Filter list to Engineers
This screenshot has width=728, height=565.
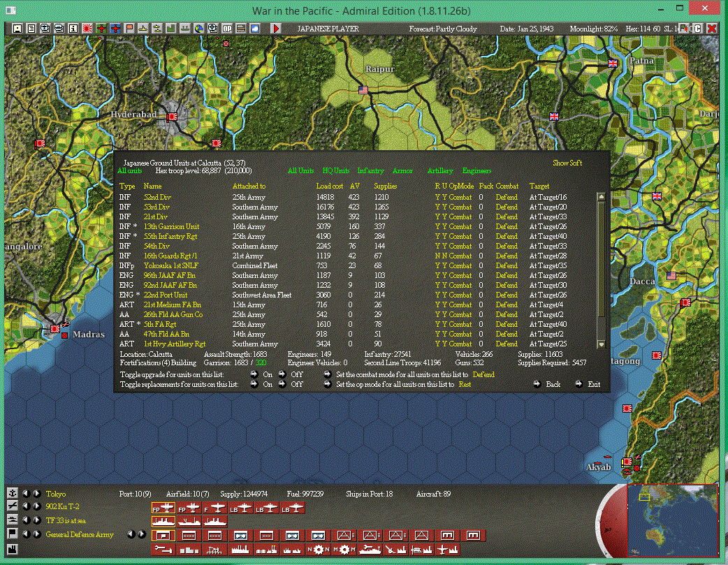point(476,171)
